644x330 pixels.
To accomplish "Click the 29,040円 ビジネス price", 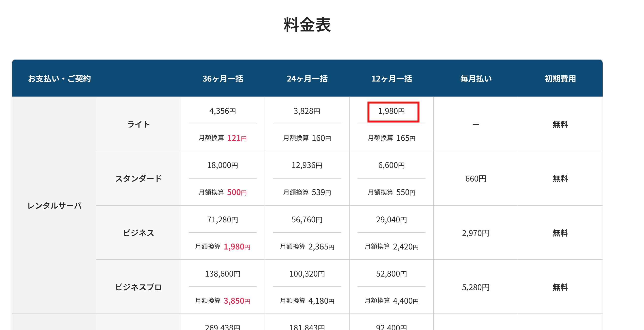I will [392, 220].
